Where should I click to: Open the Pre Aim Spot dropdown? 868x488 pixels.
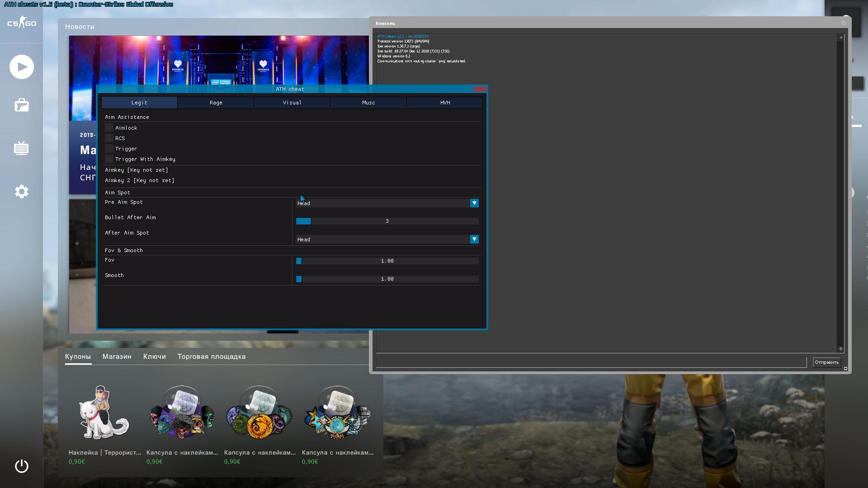coord(474,203)
